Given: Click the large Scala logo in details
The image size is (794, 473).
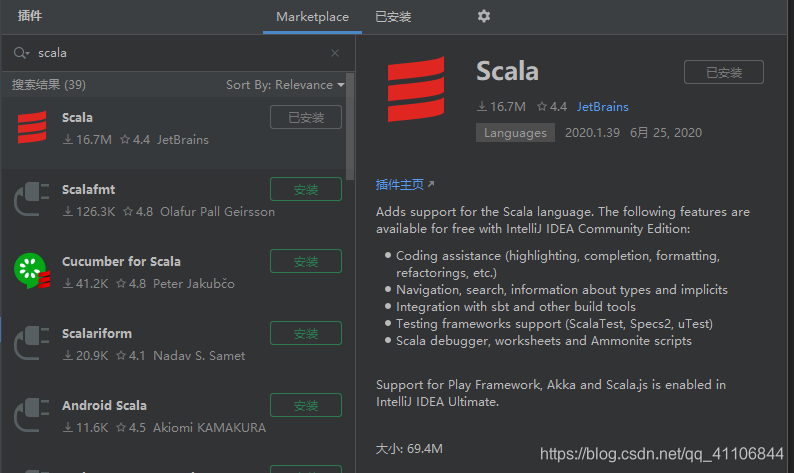Looking at the screenshot, I should coord(416,89).
